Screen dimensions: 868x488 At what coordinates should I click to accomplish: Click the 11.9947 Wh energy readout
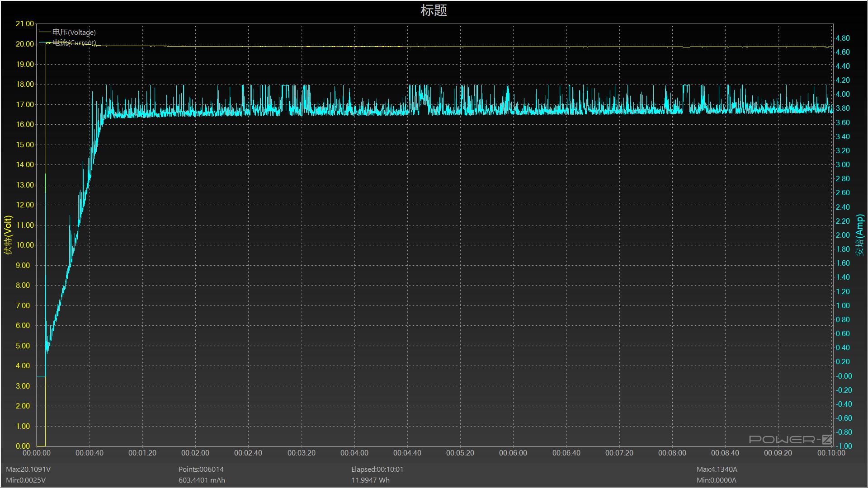tap(370, 480)
